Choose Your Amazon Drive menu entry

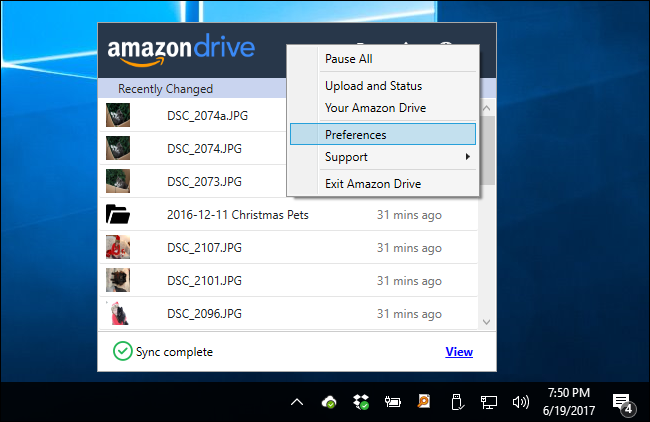(383, 108)
